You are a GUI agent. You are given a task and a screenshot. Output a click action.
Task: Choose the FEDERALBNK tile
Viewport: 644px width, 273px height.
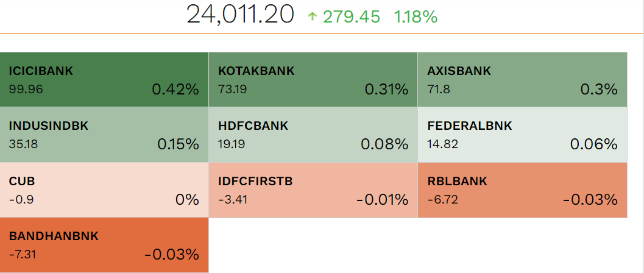(522, 135)
